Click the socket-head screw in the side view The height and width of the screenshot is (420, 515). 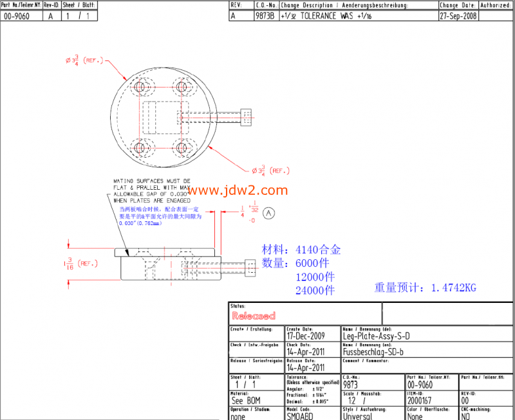pyautogui.click(x=219, y=268)
